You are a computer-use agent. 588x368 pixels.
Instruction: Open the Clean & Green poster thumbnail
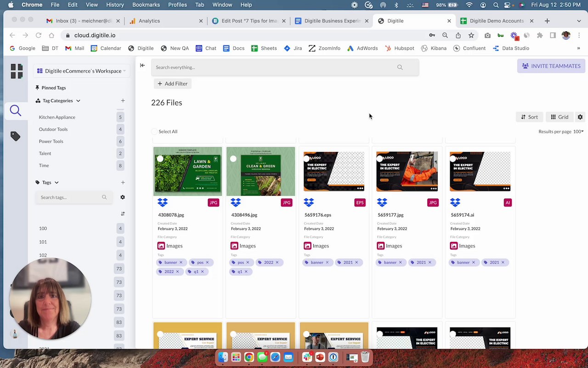coord(260,172)
